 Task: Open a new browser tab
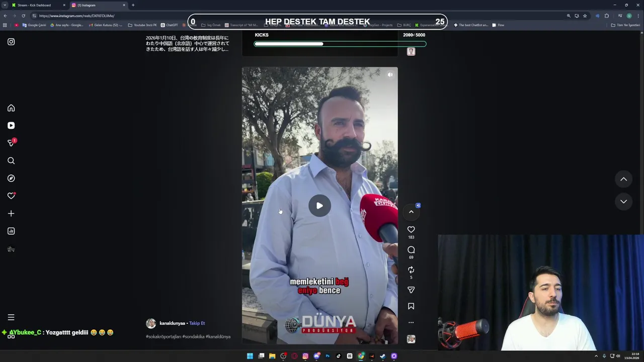click(x=133, y=5)
